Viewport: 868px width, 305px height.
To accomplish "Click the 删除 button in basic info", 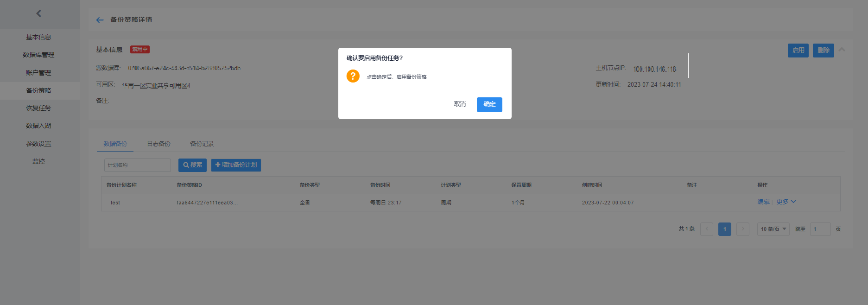I will click(824, 51).
